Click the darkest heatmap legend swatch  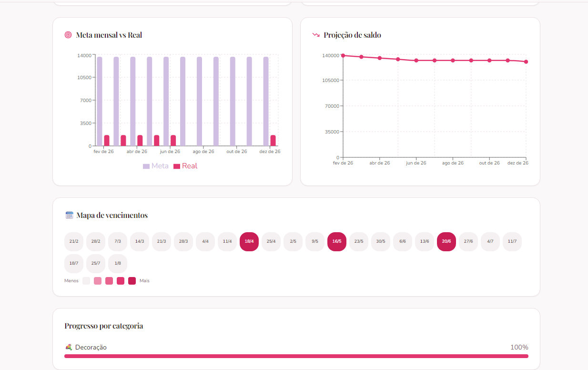pyautogui.click(x=132, y=281)
